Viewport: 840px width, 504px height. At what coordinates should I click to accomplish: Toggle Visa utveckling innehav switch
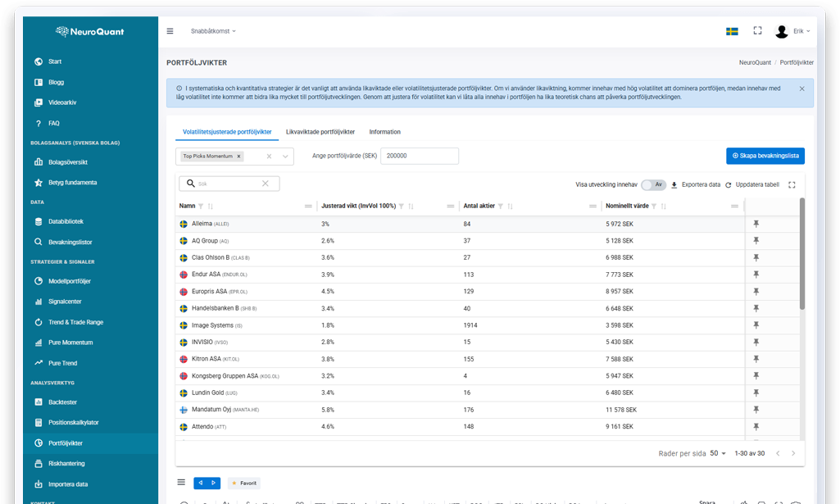click(652, 185)
